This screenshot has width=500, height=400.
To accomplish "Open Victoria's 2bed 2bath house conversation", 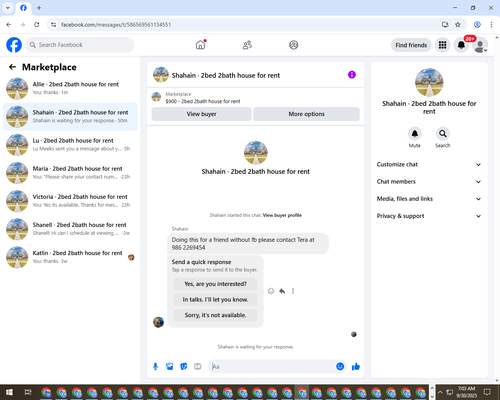I will click(70, 201).
